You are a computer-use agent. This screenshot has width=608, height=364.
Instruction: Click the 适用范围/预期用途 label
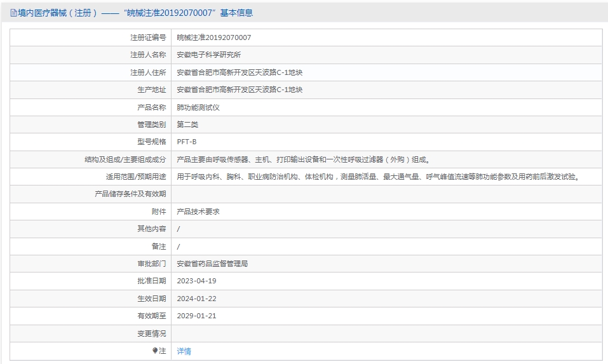[136, 177]
